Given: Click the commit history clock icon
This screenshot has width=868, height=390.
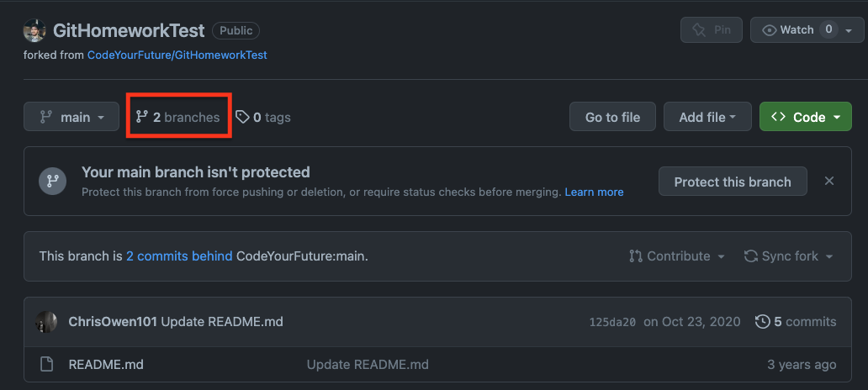Looking at the screenshot, I should tap(763, 322).
